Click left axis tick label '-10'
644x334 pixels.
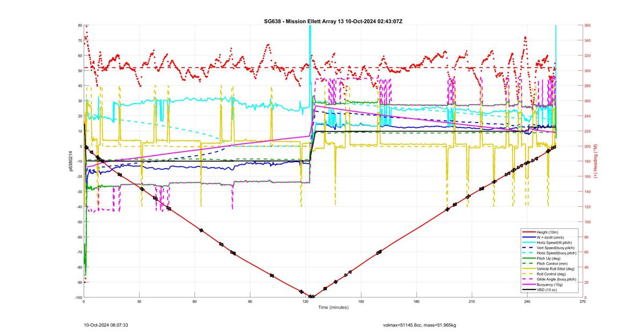78,161
